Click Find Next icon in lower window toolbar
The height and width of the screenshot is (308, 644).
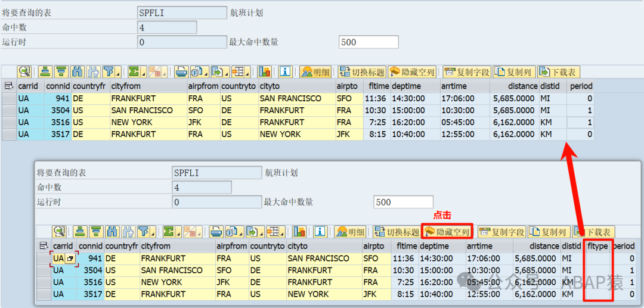[128, 232]
